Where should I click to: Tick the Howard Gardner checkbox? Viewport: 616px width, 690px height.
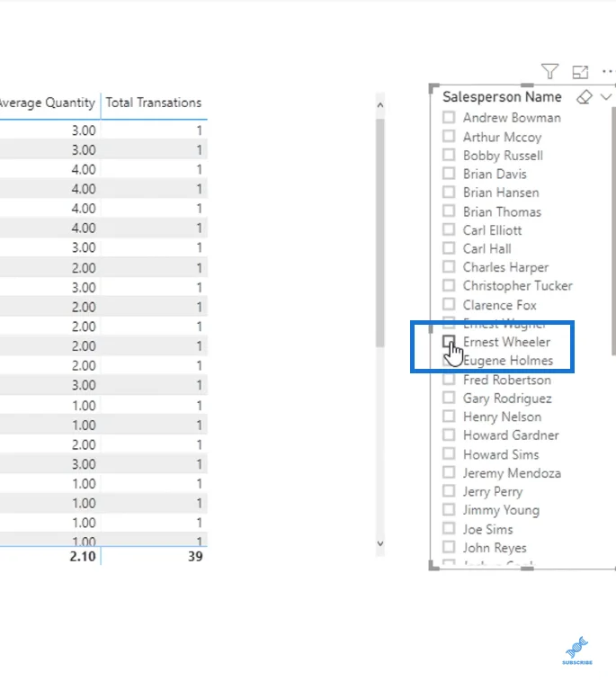click(449, 435)
